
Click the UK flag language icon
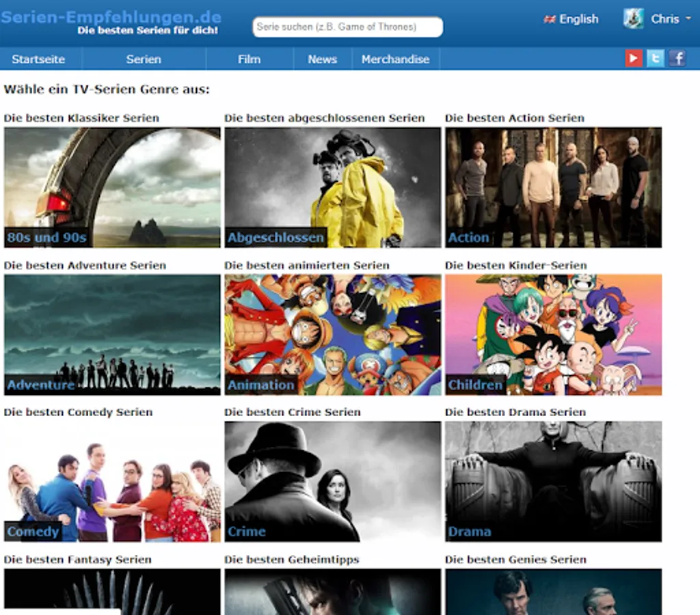coord(550,19)
